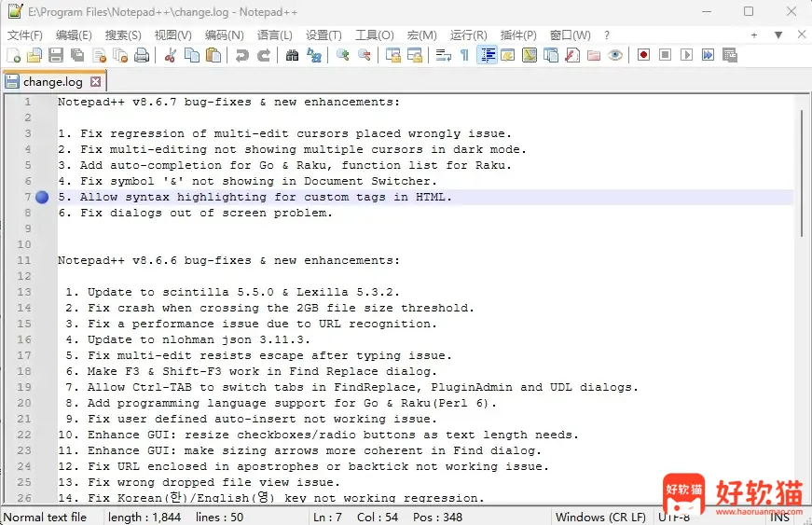Open the 文件(F) menu
Image resolution: width=812 pixels, height=525 pixels.
coord(25,35)
